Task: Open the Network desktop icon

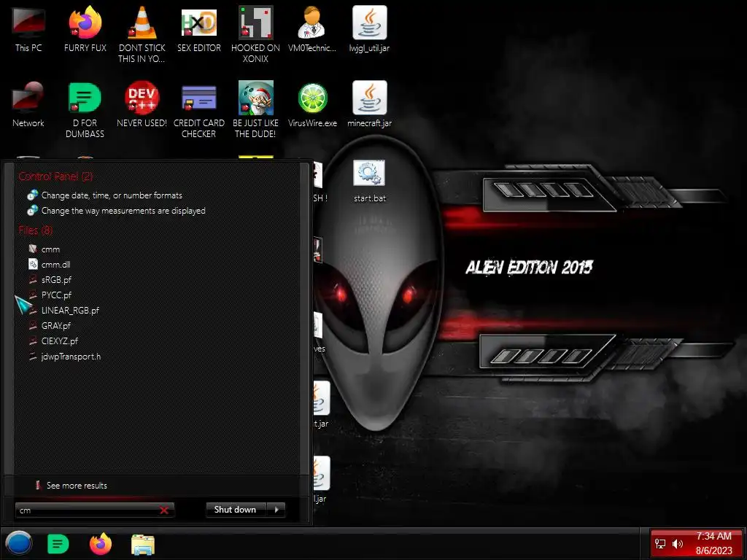Action: (28, 105)
